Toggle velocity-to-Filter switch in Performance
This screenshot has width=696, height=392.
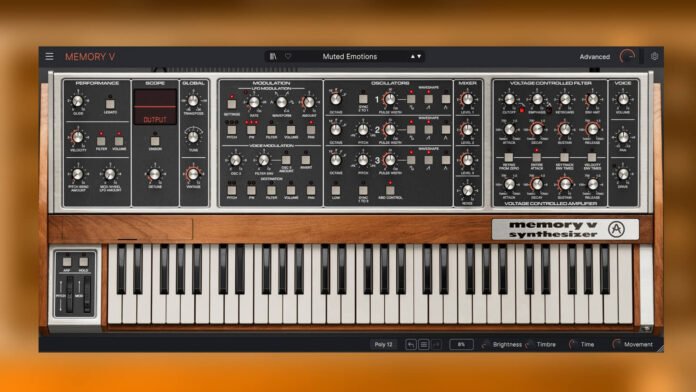(x=101, y=141)
